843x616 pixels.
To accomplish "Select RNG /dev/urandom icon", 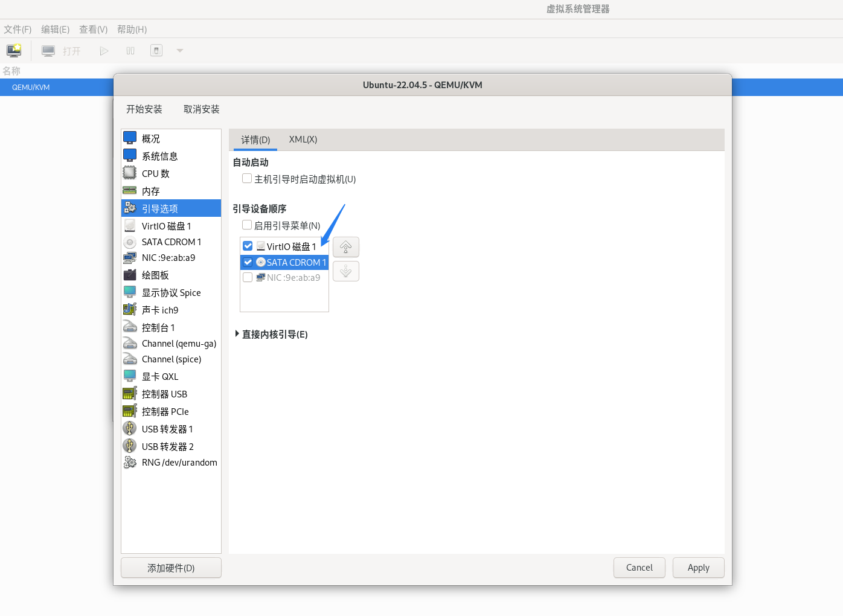I will (130, 463).
